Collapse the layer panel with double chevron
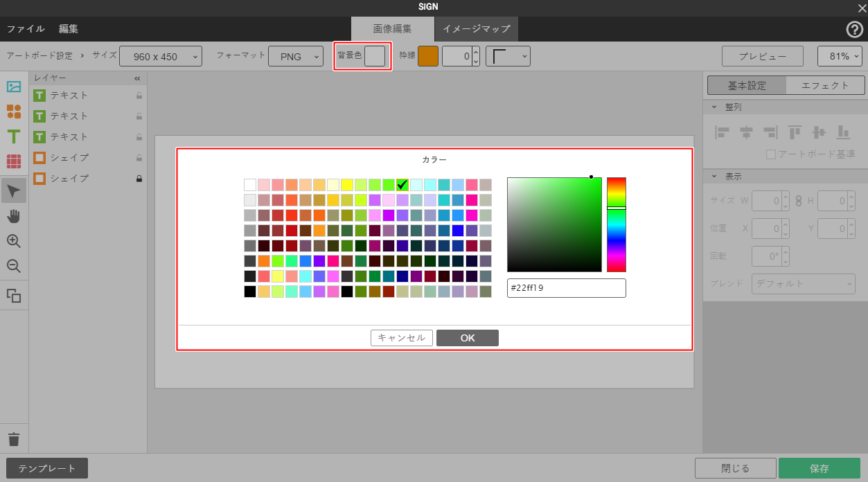The width and height of the screenshot is (868, 482). [x=137, y=79]
